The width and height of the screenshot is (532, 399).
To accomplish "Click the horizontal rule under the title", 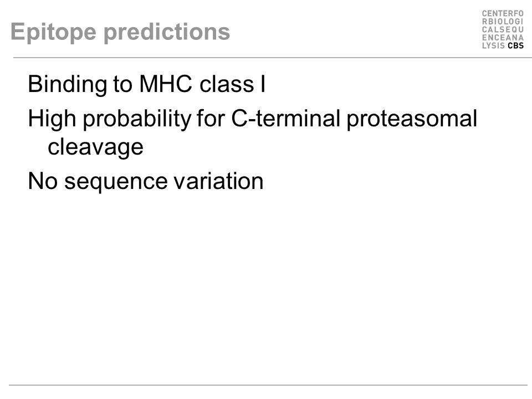I will pos(273,58).
